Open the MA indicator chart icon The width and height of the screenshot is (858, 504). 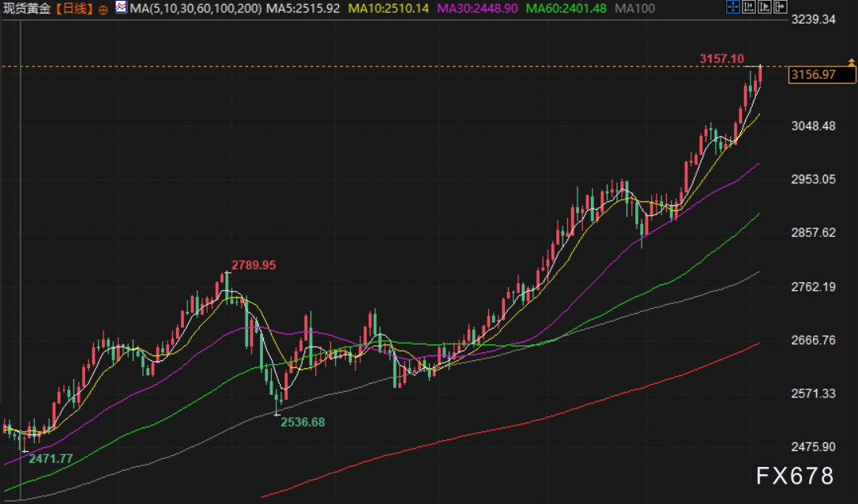120,9
